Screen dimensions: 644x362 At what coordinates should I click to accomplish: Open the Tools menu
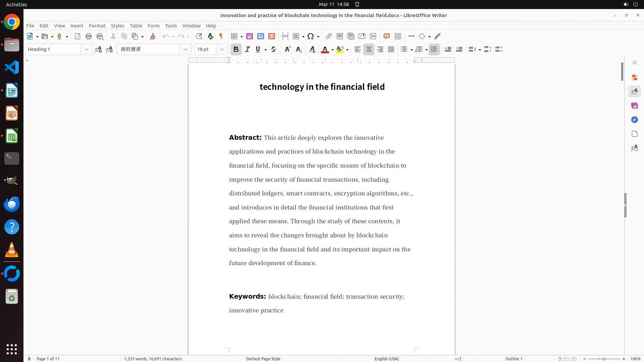[171, 25]
